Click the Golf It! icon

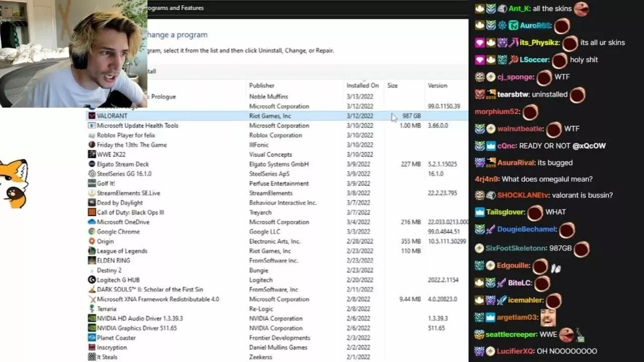point(92,184)
